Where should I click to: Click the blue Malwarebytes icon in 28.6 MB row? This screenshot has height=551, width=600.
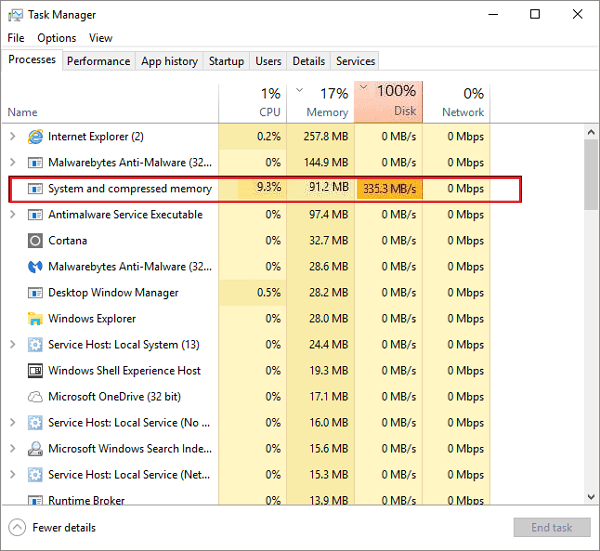click(35, 267)
